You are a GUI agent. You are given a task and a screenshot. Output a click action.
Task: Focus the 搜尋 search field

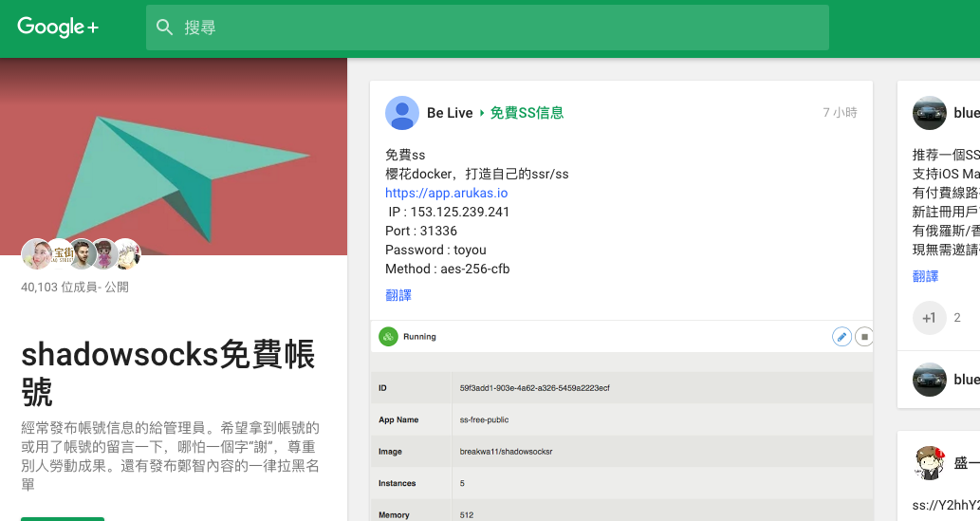pyautogui.click(x=488, y=28)
